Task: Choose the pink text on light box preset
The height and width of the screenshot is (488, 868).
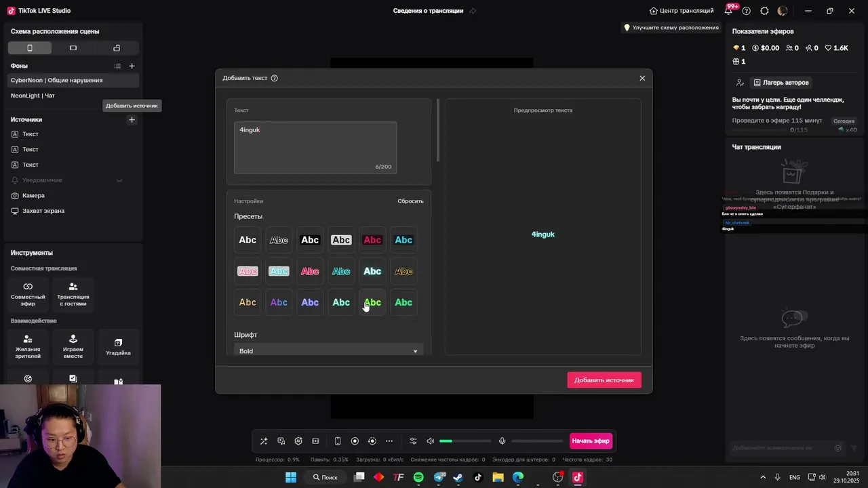Action: click(248, 271)
